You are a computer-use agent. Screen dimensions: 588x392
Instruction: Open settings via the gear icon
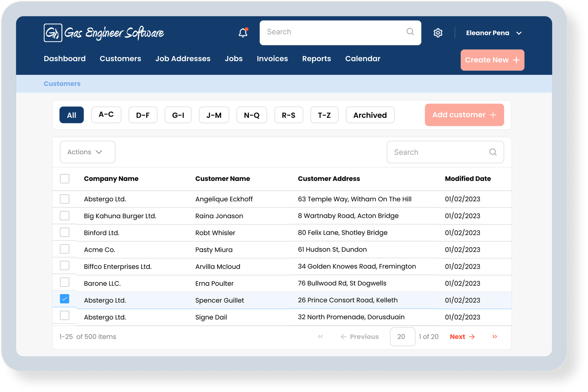pos(438,33)
